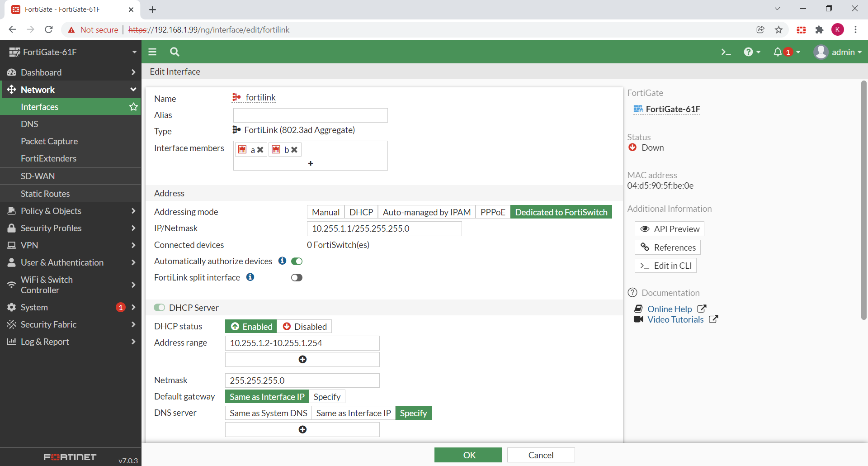Click the FortiGate-61F logo icon
Image resolution: width=868 pixels, height=466 pixels.
14,52
